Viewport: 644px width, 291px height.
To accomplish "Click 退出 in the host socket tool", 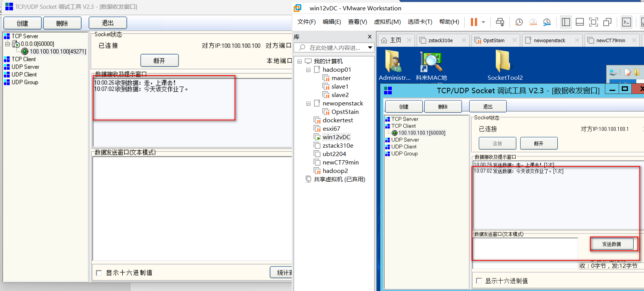I will [108, 23].
